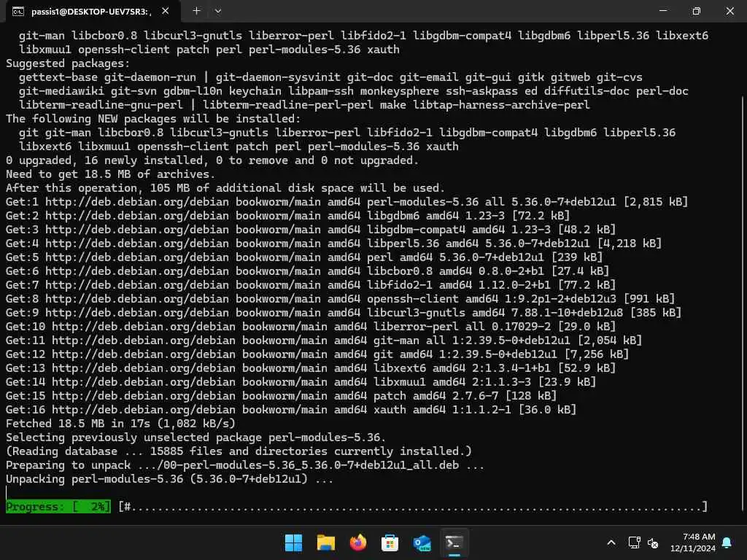The width and height of the screenshot is (747, 560).
Task: Click the Get:13 libxext6 line
Action: [311, 367]
